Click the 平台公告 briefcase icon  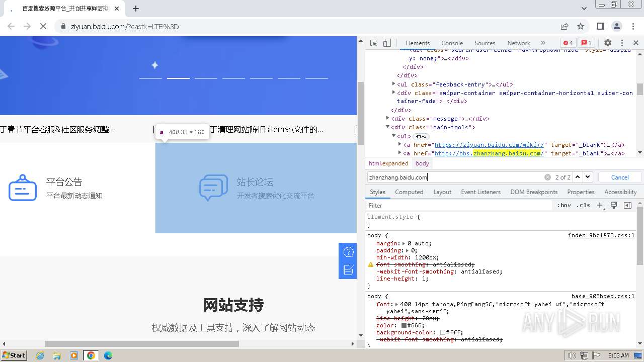click(23, 188)
